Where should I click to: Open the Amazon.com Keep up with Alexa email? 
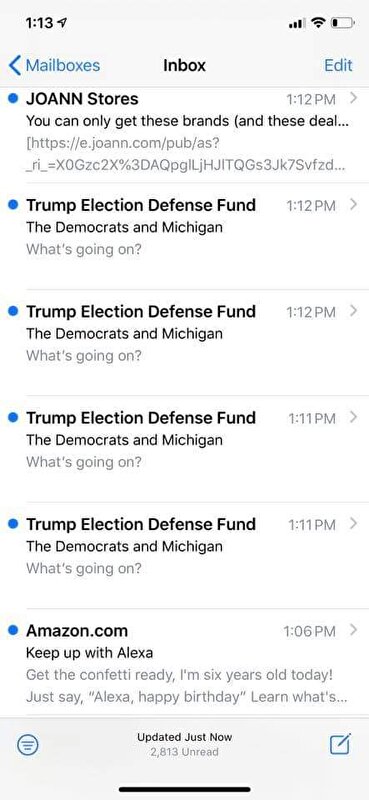[x=184, y=662]
